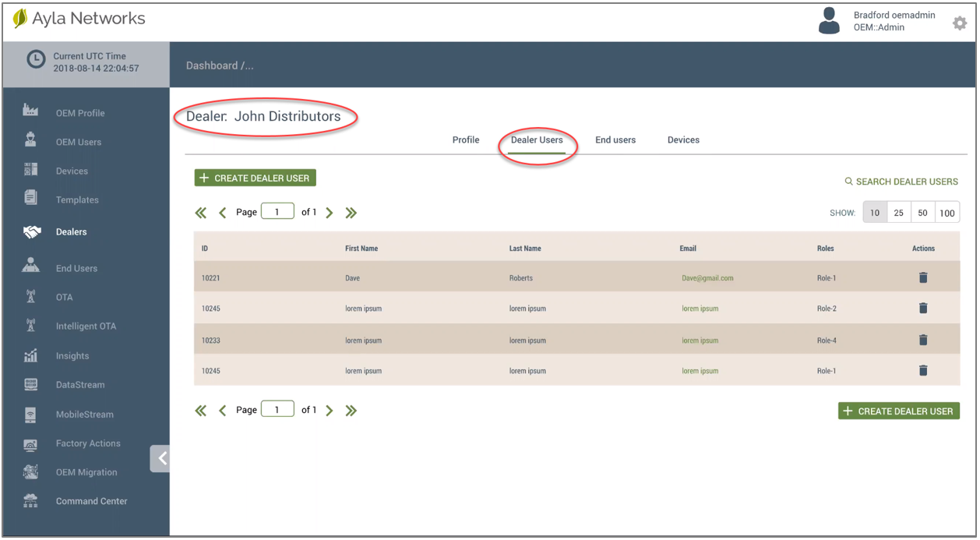Go to last page using bottom pager
Screen dimensions: 980x540
point(351,411)
